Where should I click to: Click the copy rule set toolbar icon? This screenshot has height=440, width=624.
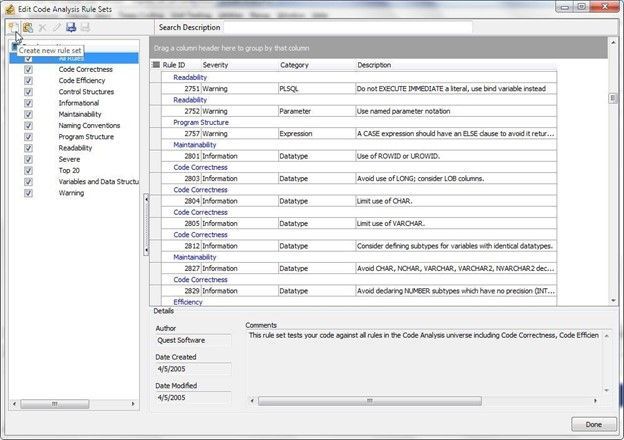(27, 27)
